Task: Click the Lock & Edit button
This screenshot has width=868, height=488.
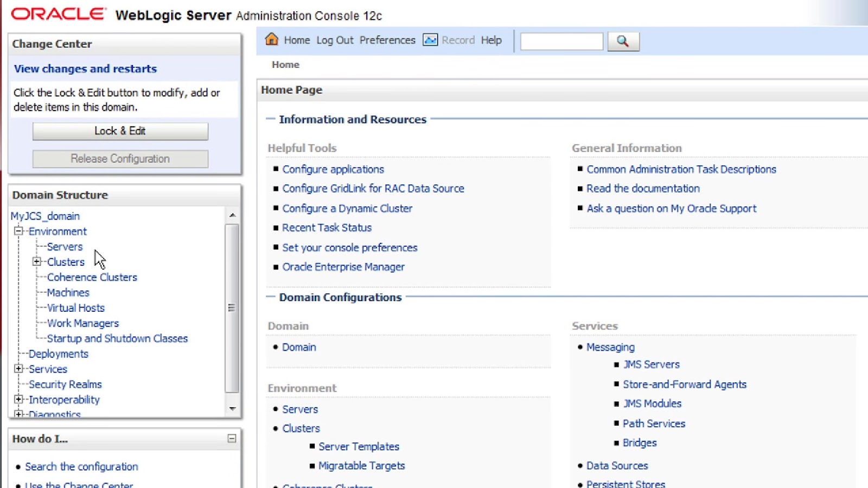Action: (x=120, y=131)
